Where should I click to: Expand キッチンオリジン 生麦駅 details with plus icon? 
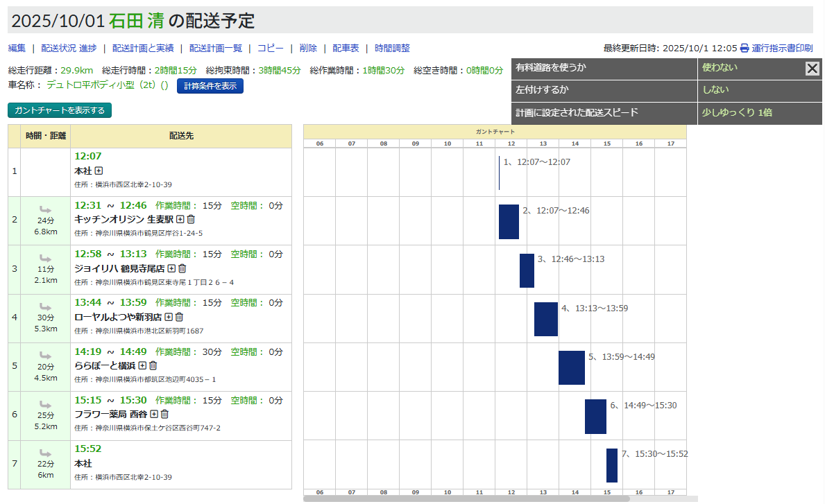180,219
